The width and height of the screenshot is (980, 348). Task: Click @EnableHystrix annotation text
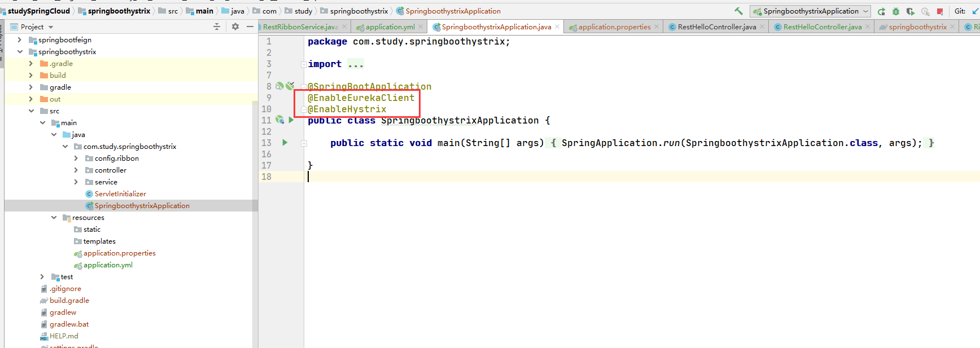[x=347, y=109]
